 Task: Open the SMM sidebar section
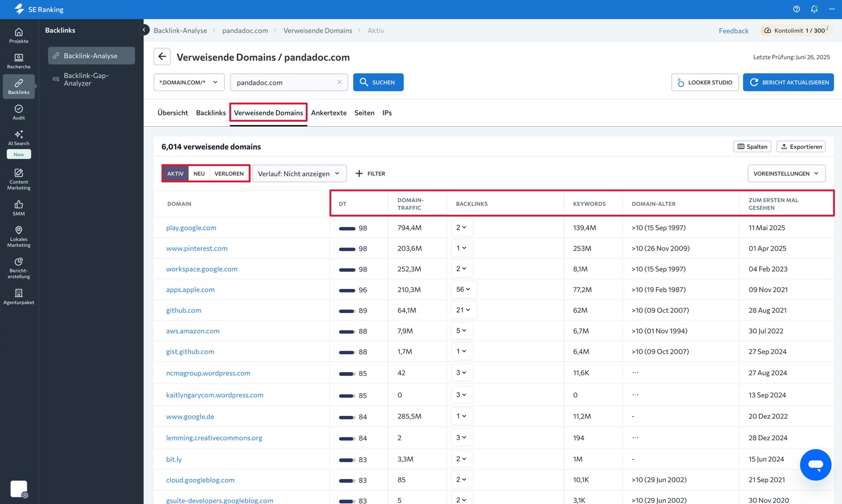pyautogui.click(x=19, y=208)
